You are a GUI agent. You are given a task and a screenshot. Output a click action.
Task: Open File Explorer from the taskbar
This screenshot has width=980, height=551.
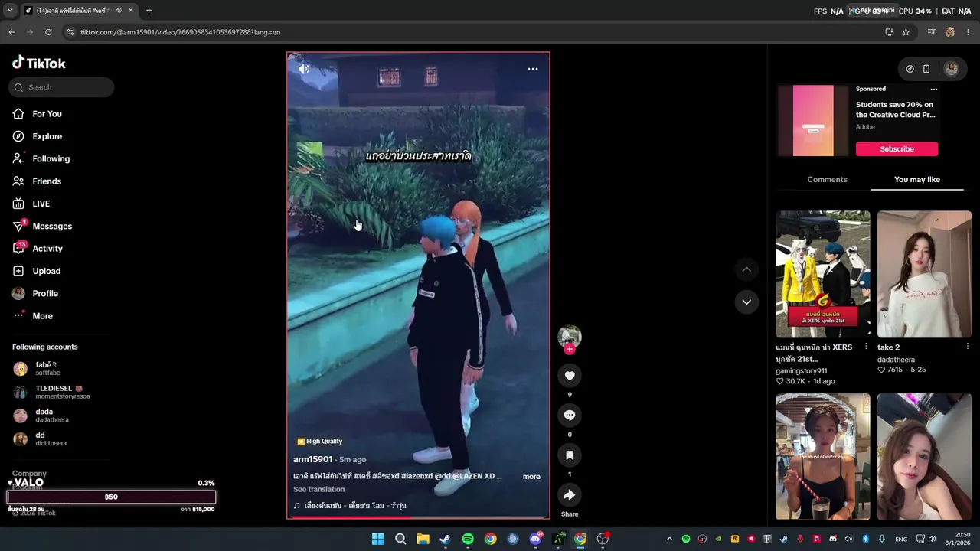pyautogui.click(x=423, y=539)
